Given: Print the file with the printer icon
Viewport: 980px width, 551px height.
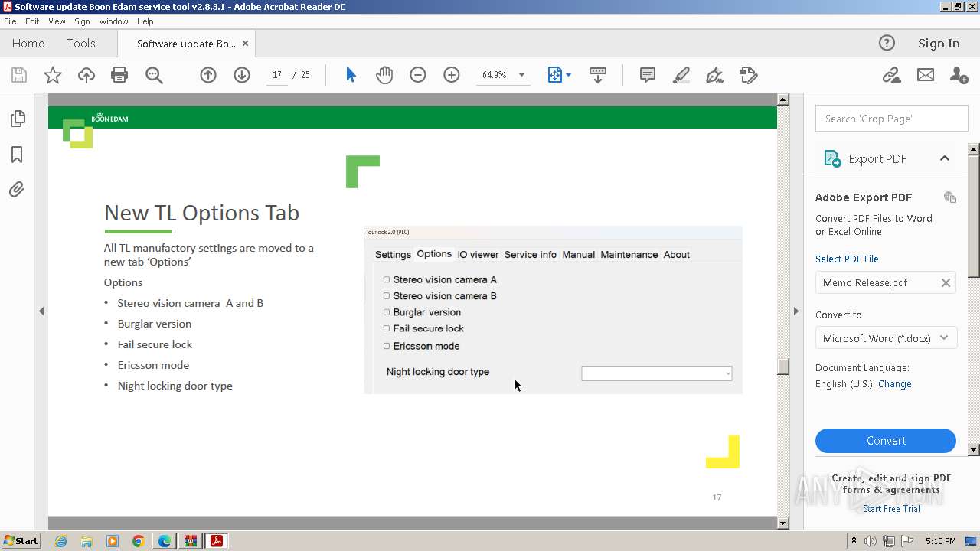Looking at the screenshot, I should 119,75.
